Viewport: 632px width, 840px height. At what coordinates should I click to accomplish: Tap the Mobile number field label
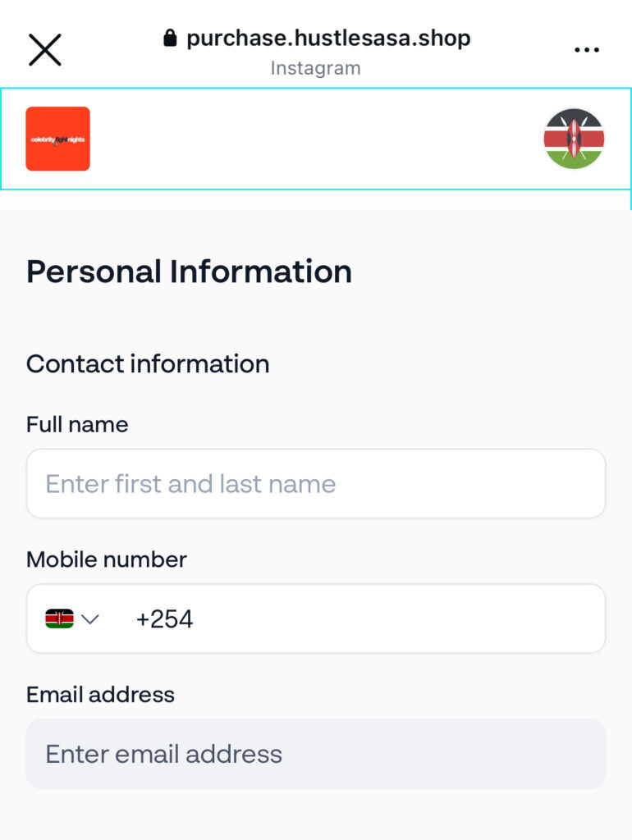click(107, 559)
